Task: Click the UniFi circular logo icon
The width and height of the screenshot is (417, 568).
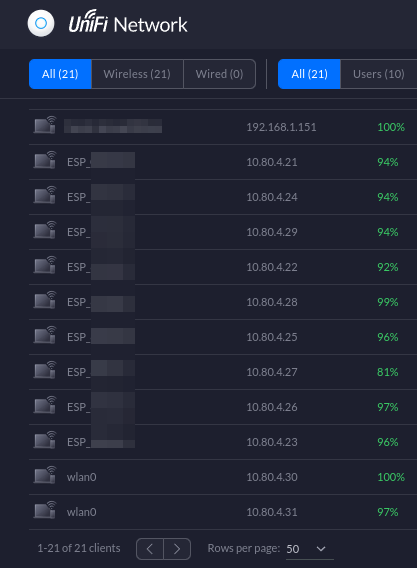Action: pos(41,24)
